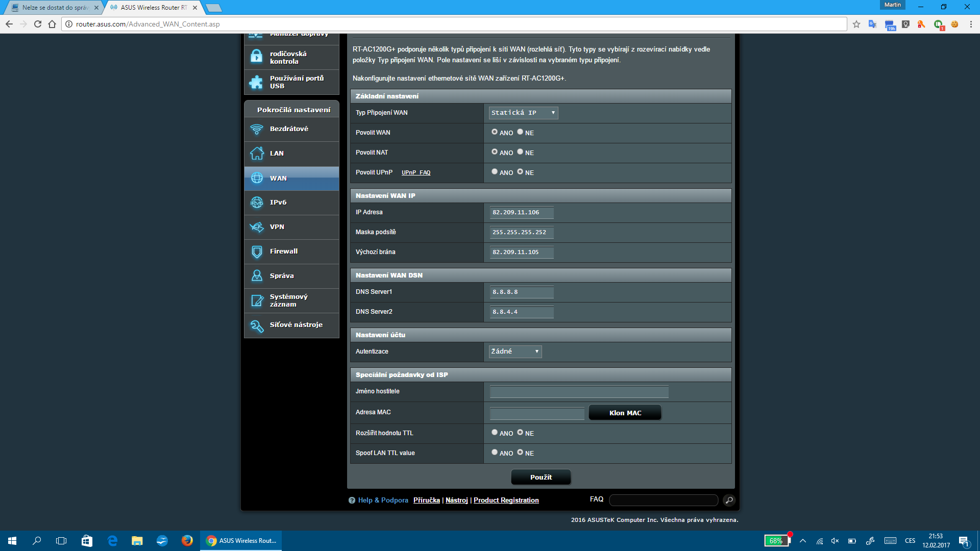Screen dimensions: 980x551
Task: Select ANO for Rozšířit hodnotu TTL
Action: tap(495, 433)
